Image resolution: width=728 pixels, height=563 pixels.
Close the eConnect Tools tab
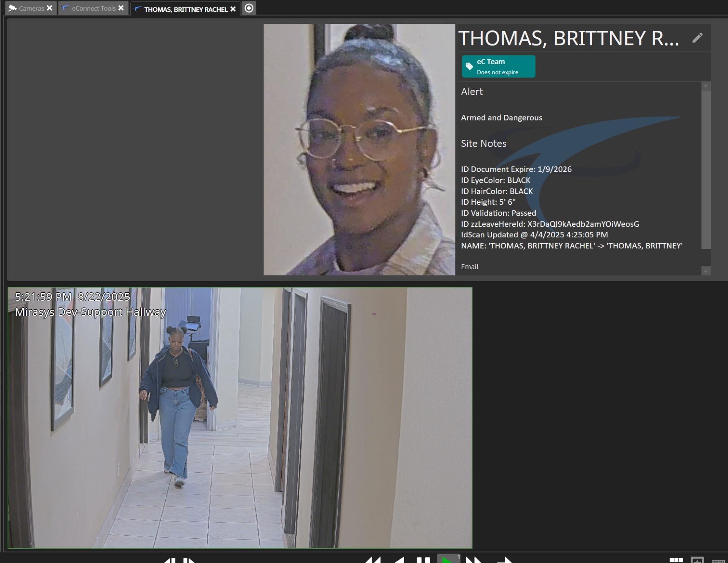click(121, 8)
